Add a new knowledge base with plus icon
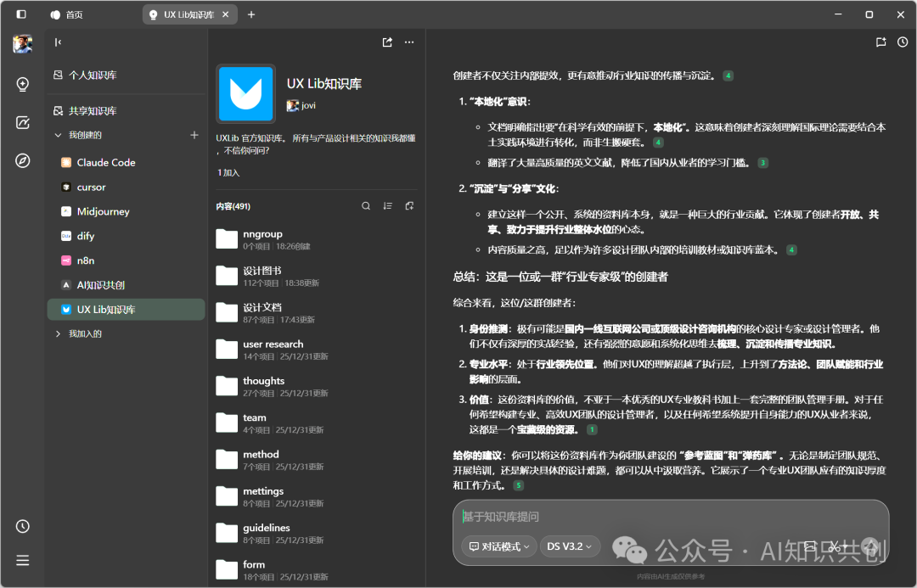 coord(194,135)
